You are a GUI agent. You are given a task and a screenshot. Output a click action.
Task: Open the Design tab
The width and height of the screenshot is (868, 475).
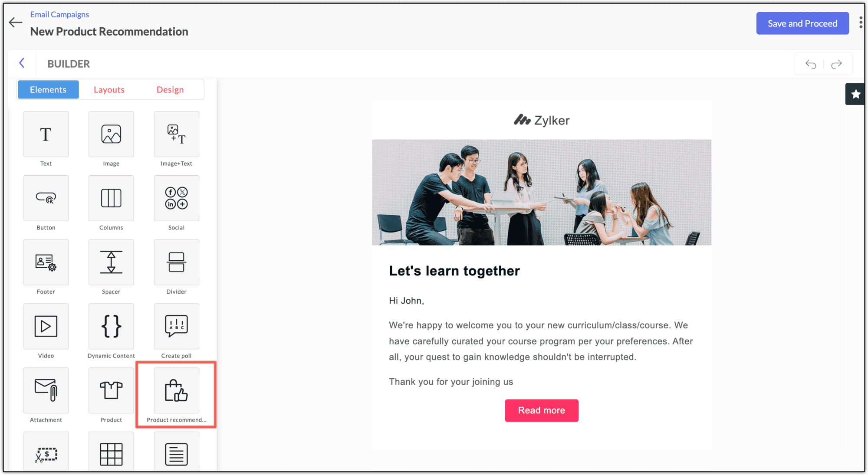(x=170, y=90)
